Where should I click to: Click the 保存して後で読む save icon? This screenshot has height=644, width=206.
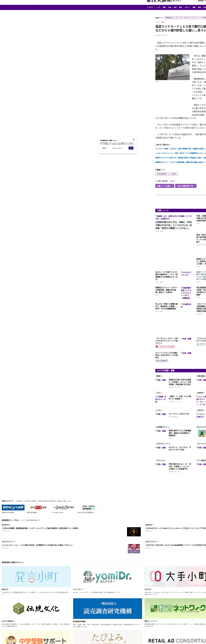(156, 181)
